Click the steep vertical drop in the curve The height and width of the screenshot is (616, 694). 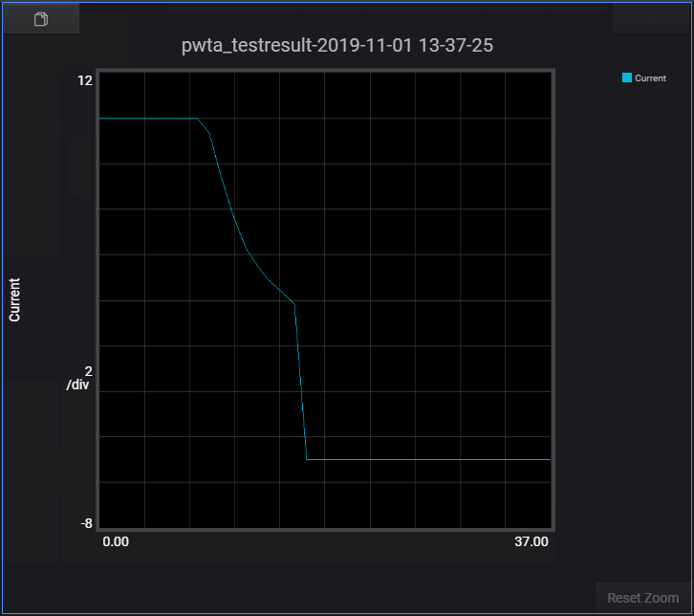[x=301, y=383]
